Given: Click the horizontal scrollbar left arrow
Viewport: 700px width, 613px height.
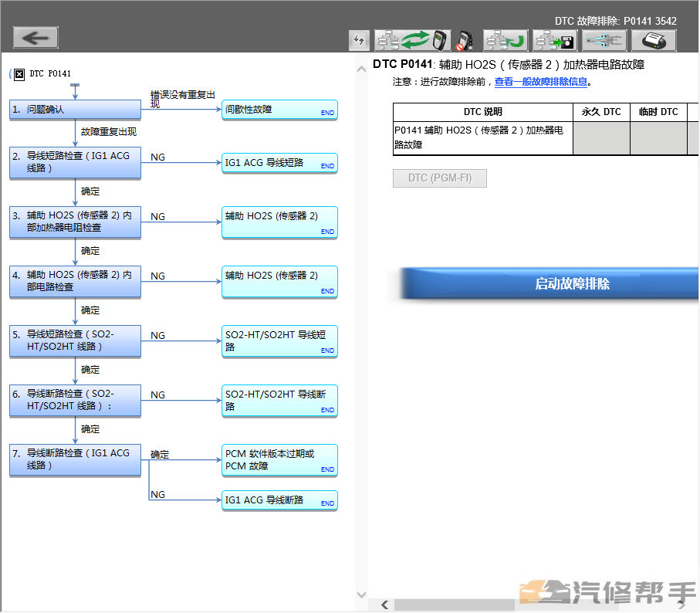Looking at the screenshot, I should pyautogui.click(x=385, y=605).
